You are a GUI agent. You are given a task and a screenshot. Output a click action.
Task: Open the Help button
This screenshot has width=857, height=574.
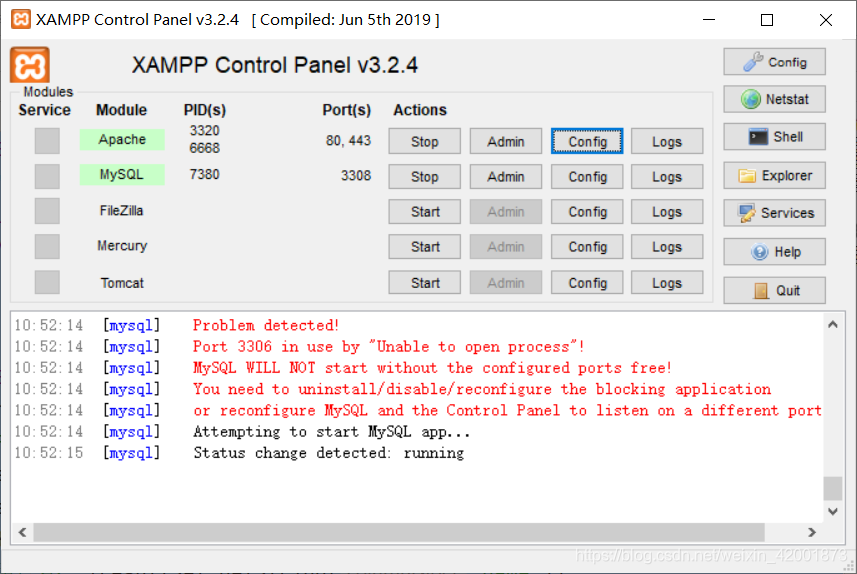pyautogui.click(x=774, y=251)
